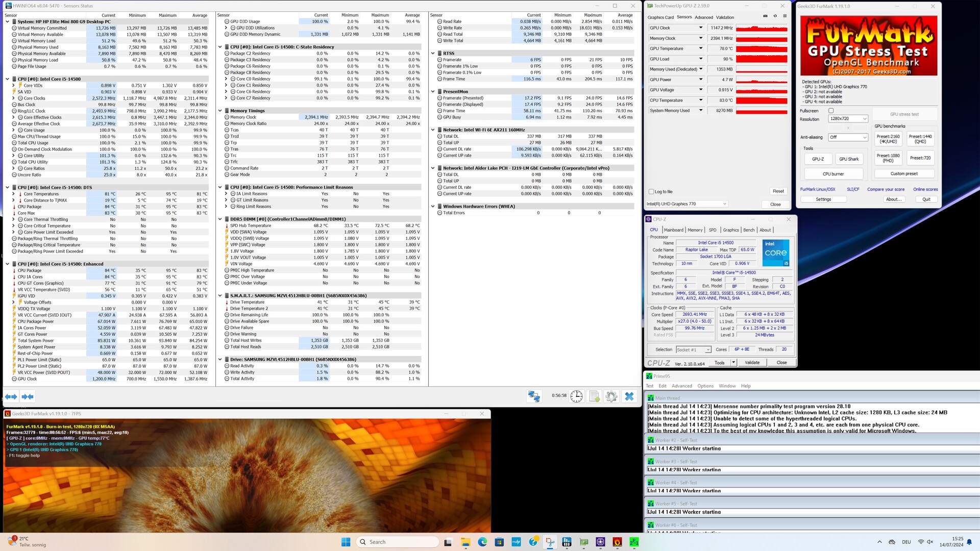Click the HWiNFO reset clock icon

click(576, 396)
